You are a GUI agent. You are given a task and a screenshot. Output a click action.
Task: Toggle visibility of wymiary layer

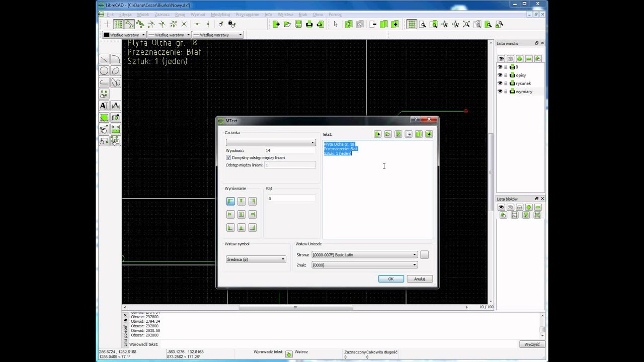coord(500,92)
